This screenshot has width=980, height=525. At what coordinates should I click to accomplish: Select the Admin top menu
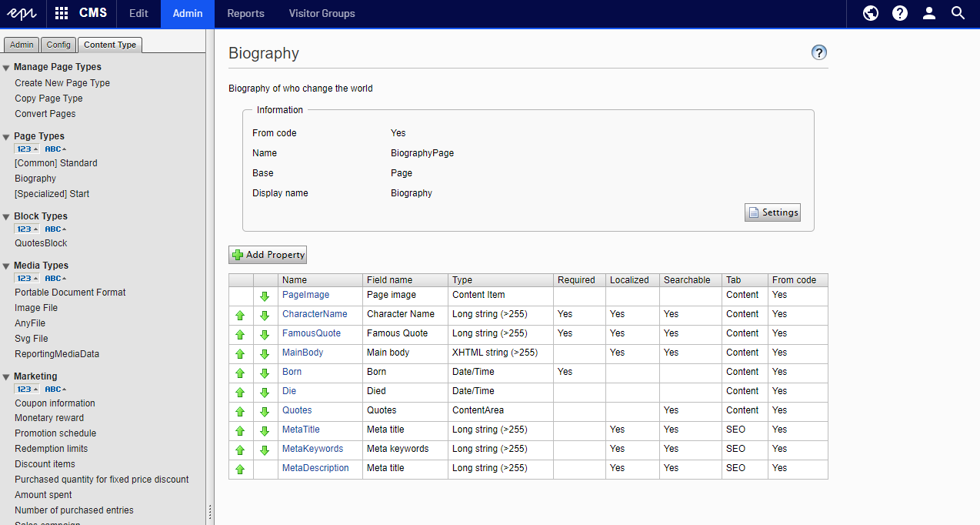click(x=188, y=13)
